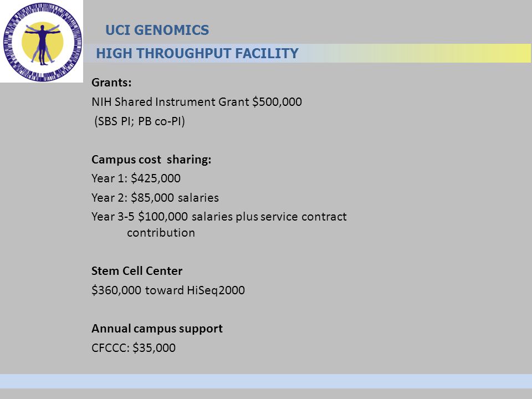Viewport: 532px width, 399px height.
Task: Click the Vitruvian man logo
Action: coord(42,42)
